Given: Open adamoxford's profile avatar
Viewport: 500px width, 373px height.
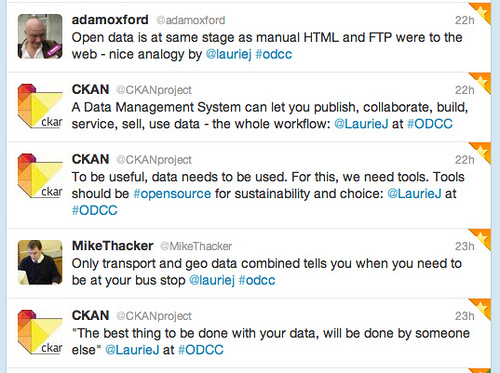Looking at the screenshot, I should (40, 36).
